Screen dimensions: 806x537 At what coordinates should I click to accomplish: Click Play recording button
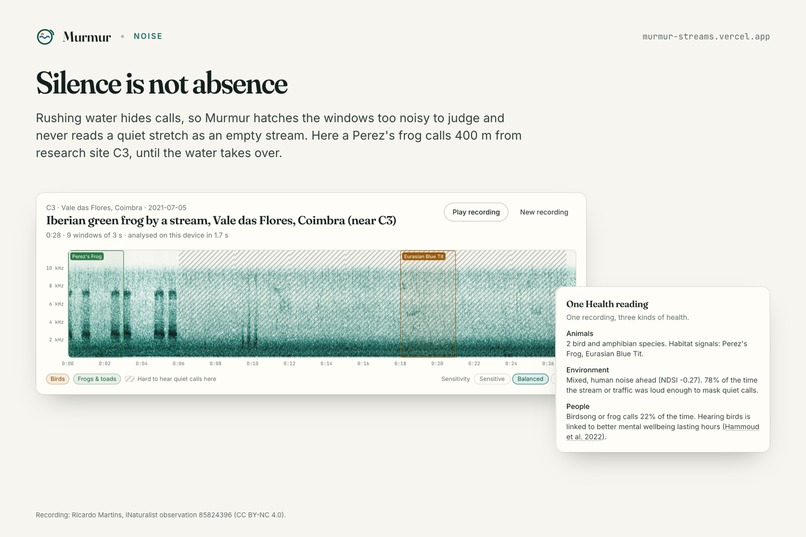click(476, 212)
